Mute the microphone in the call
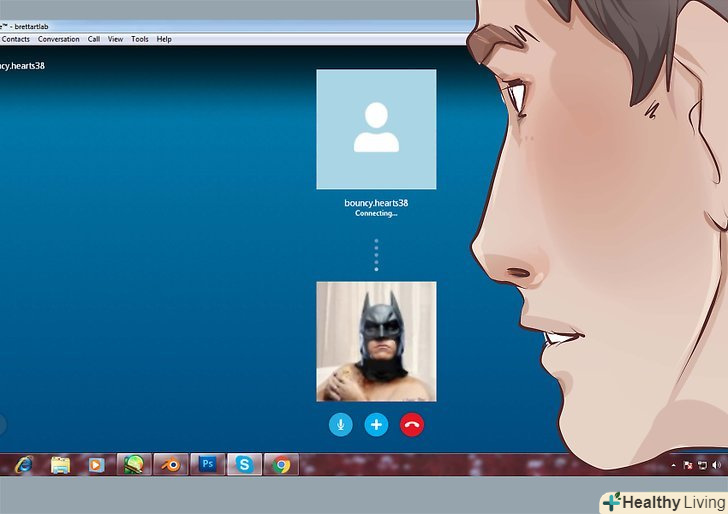728x514 pixels. click(x=340, y=424)
